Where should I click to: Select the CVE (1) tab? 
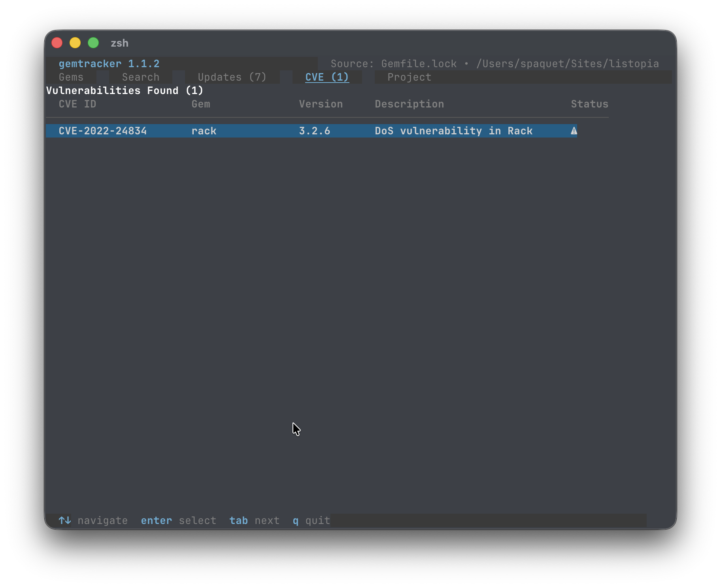(327, 77)
